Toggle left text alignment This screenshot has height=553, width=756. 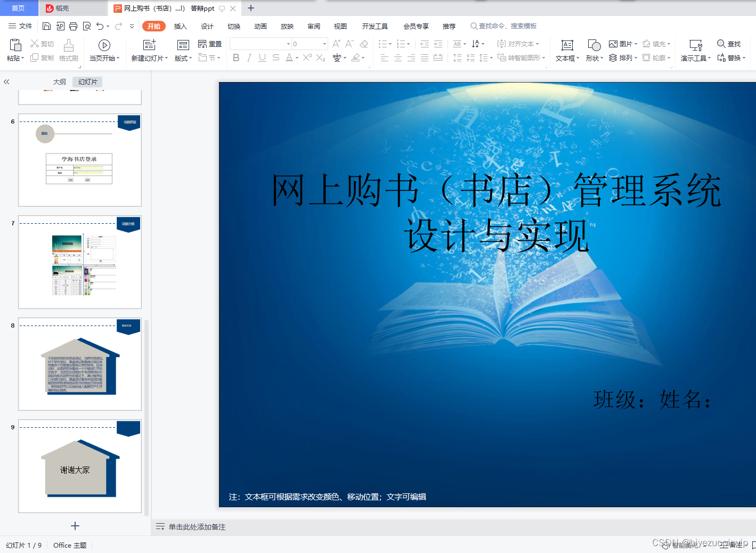[385, 58]
